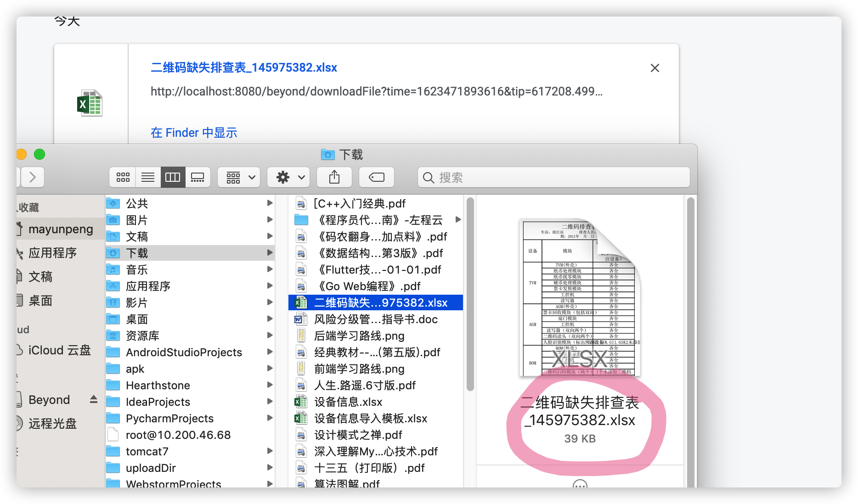858x504 pixels.
Task: Select 《Flutter技…-01-01.pdf file
Action: click(x=376, y=269)
